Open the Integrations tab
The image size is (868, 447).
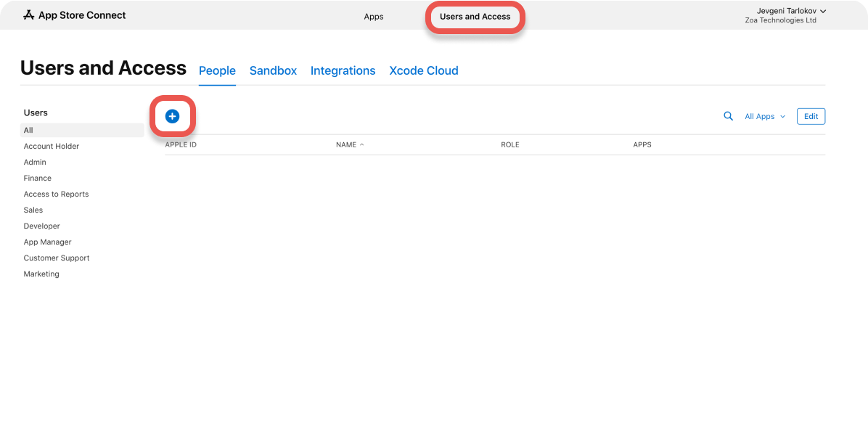click(x=343, y=71)
